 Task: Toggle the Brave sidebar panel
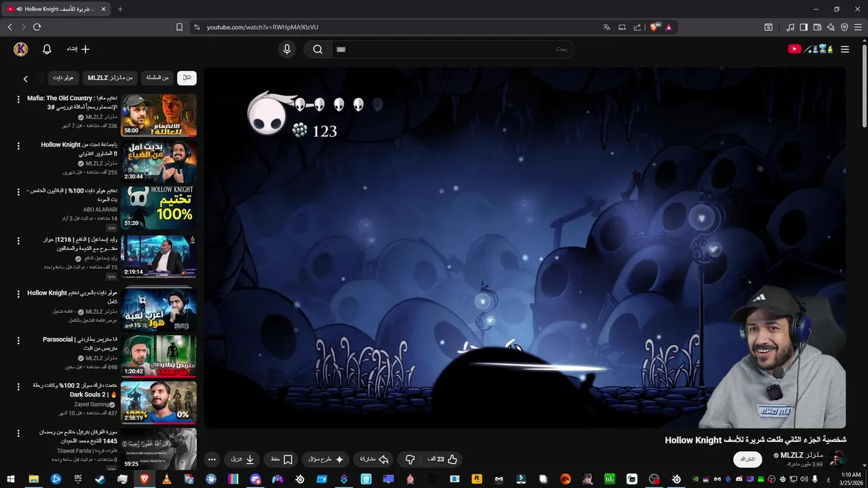pyautogui.click(x=804, y=27)
